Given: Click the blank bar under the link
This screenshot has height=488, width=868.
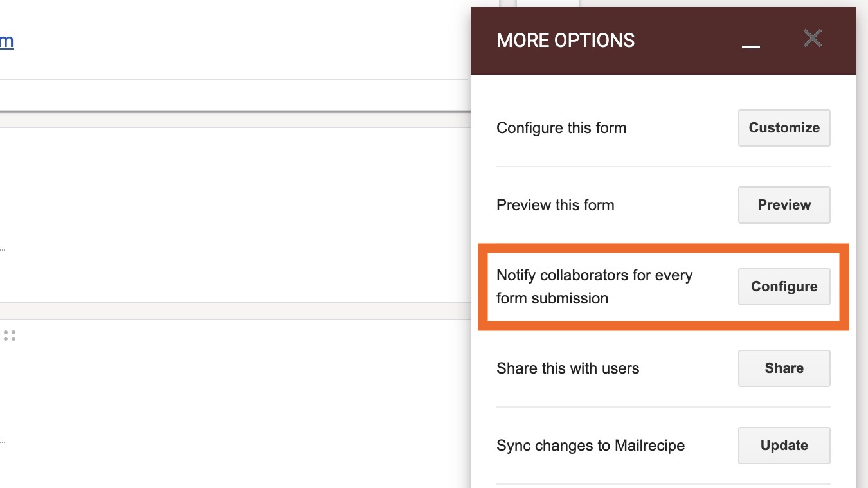Looking at the screenshot, I should [x=231, y=96].
